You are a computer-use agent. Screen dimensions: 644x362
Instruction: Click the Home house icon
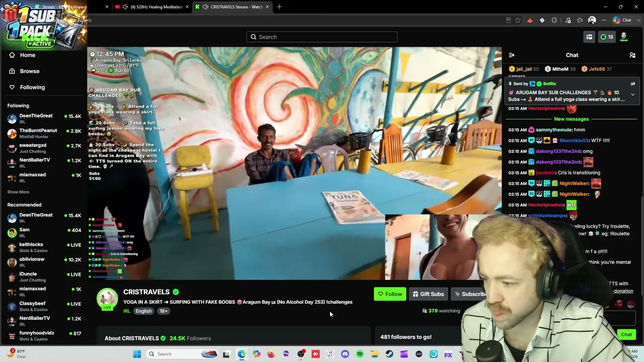tap(12, 55)
